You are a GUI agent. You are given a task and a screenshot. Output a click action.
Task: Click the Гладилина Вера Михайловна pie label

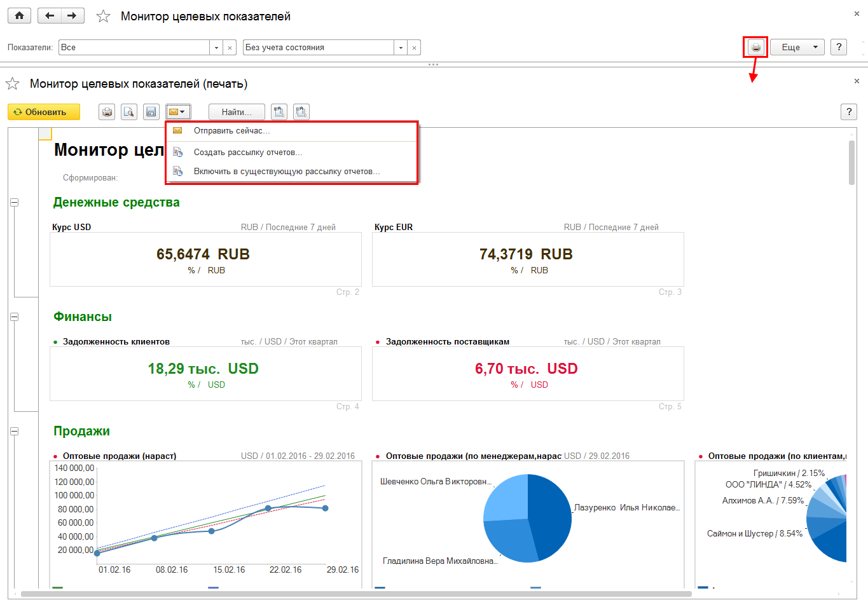click(x=440, y=561)
